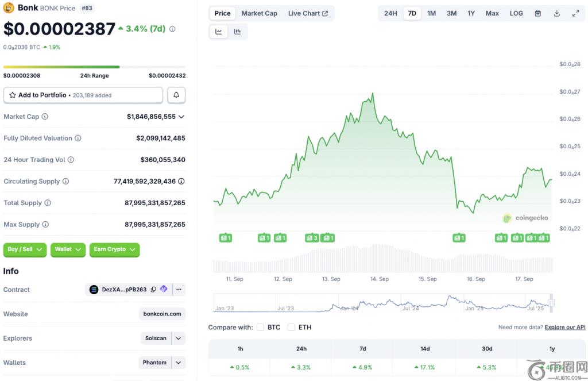Expand the Phantom wallets dropdown
The image size is (588, 381).
click(x=179, y=363)
